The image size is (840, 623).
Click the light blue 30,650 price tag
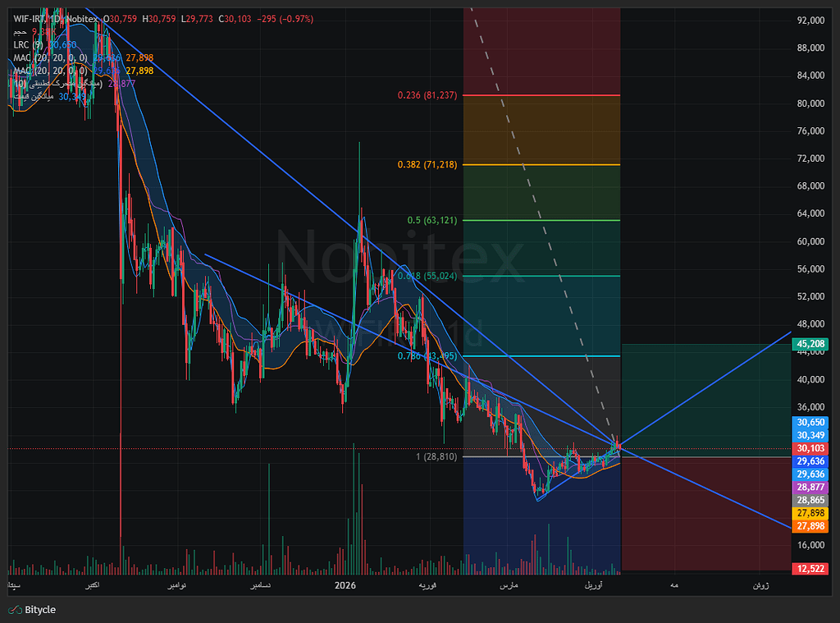(x=810, y=423)
